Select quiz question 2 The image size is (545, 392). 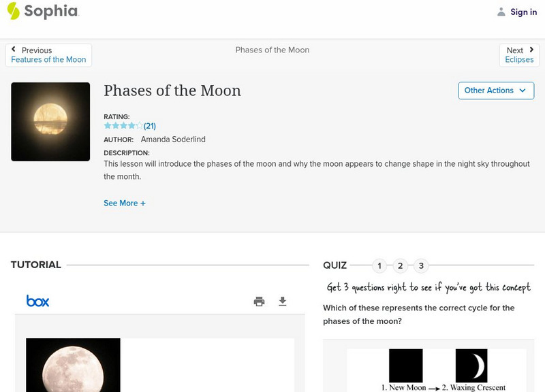click(x=401, y=266)
